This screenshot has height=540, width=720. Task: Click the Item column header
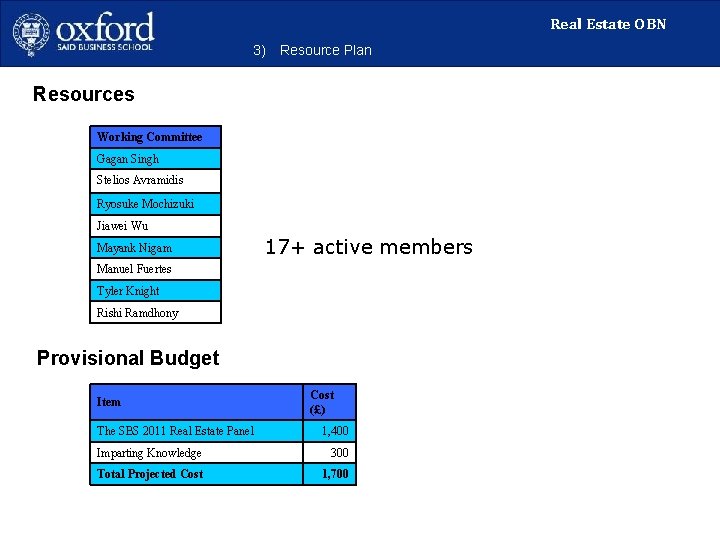[x=197, y=402]
